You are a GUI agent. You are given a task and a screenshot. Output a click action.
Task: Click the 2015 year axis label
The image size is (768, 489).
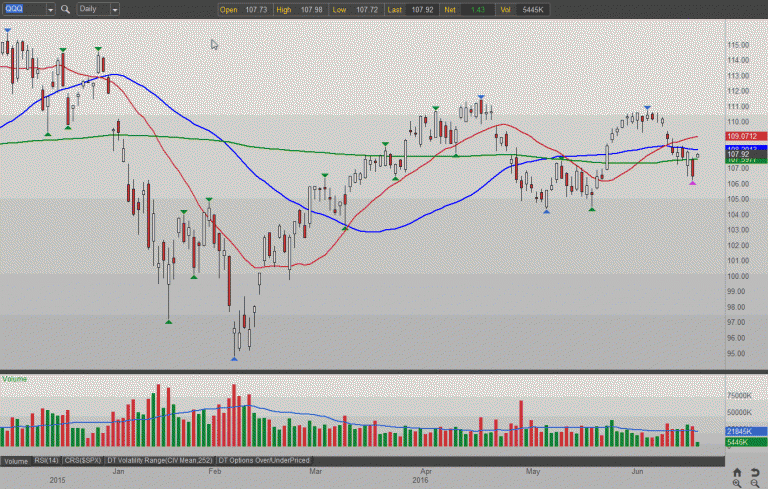pyautogui.click(x=57, y=480)
